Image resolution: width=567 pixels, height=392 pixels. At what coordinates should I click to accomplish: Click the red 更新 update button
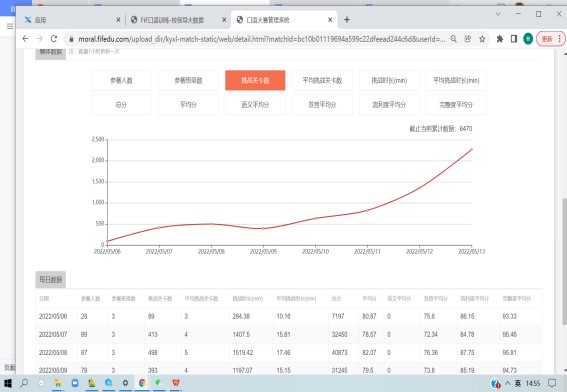(547, 39)
